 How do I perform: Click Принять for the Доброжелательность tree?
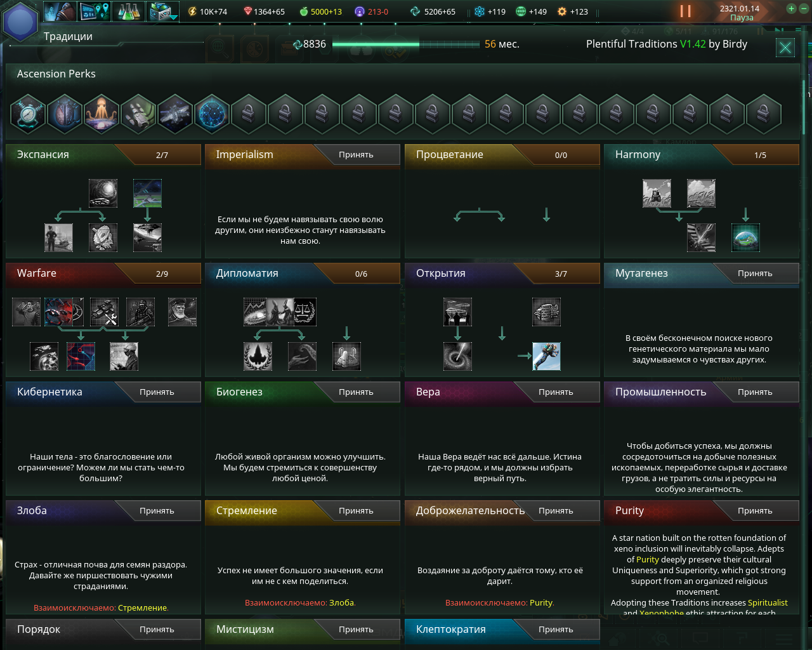(x=556, y=511)
